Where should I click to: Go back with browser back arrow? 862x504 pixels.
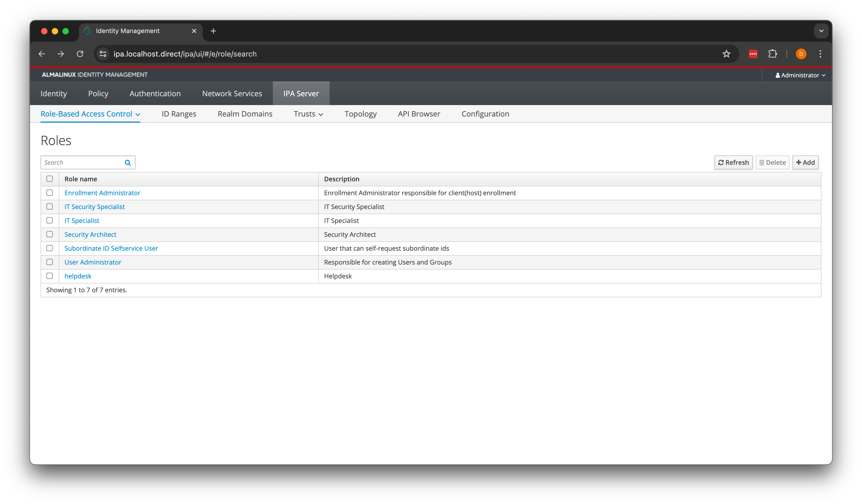(x=42, y=54)
